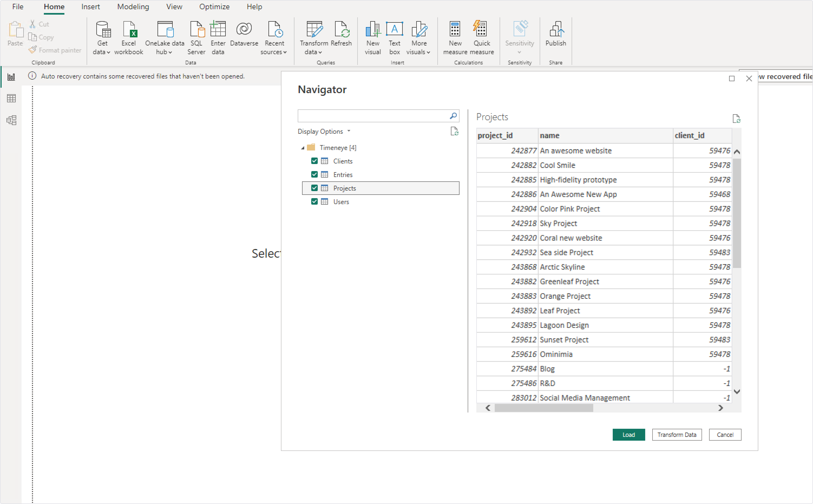Select the Clients table row

tap(381, 161)
